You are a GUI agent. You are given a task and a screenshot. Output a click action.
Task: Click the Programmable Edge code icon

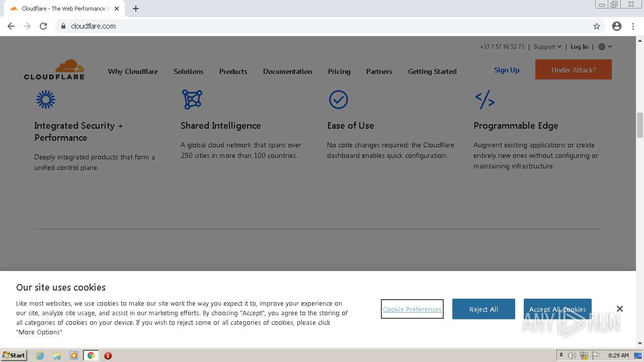pos(485,100)
